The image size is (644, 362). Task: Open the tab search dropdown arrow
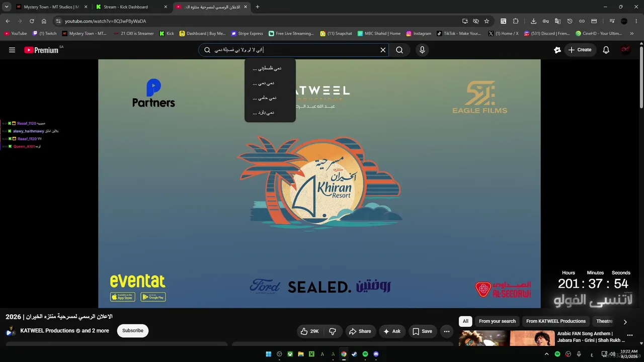tap(6, 7)
